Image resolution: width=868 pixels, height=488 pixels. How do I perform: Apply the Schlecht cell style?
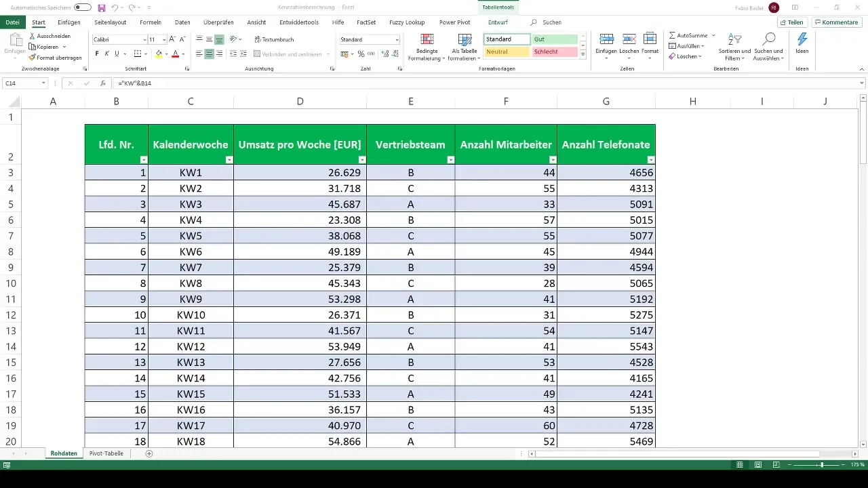coord(555,52)
